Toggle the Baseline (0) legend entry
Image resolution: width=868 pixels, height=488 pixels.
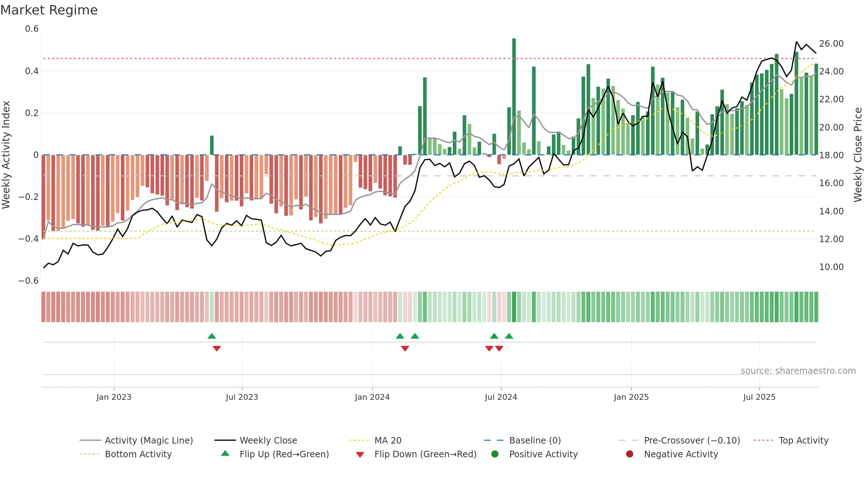(x=522, y=440)
